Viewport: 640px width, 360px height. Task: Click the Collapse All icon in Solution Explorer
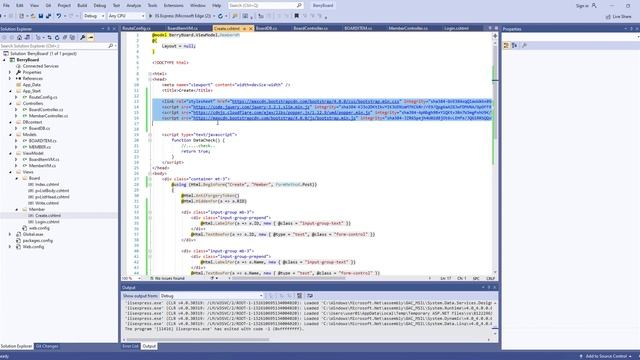tap(64, 37)
